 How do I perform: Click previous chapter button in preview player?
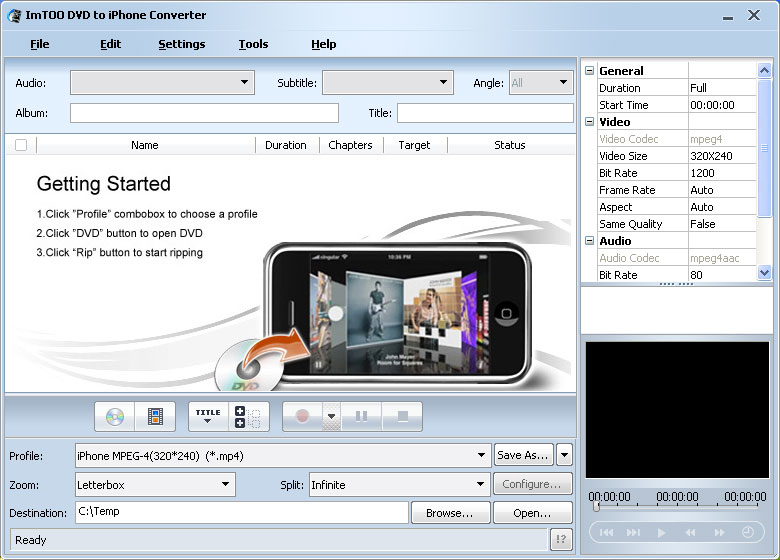606,533
